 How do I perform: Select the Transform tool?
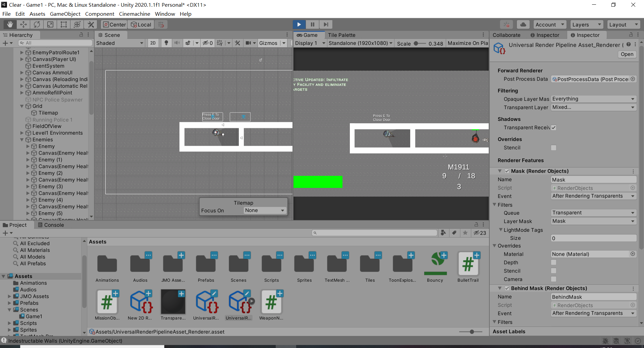point(77,24)
